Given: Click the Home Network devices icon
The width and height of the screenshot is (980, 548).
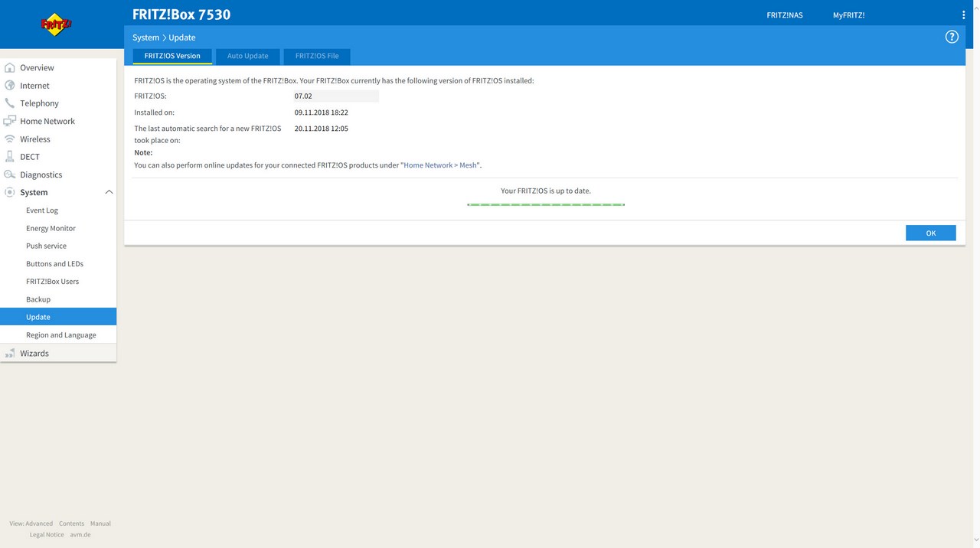Looking at the screenshot, I should (x=10, y=121).
